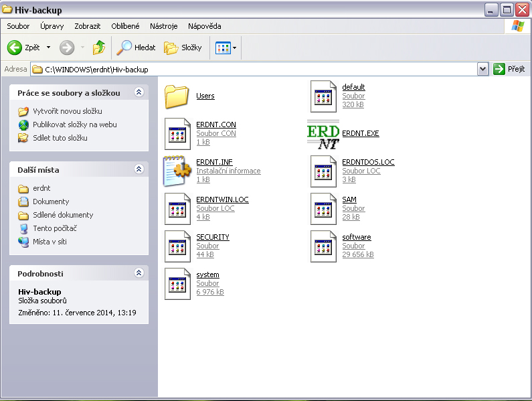
Task: Select the ERDNT.INF notepad gear icon
Action: pos(177,171)
